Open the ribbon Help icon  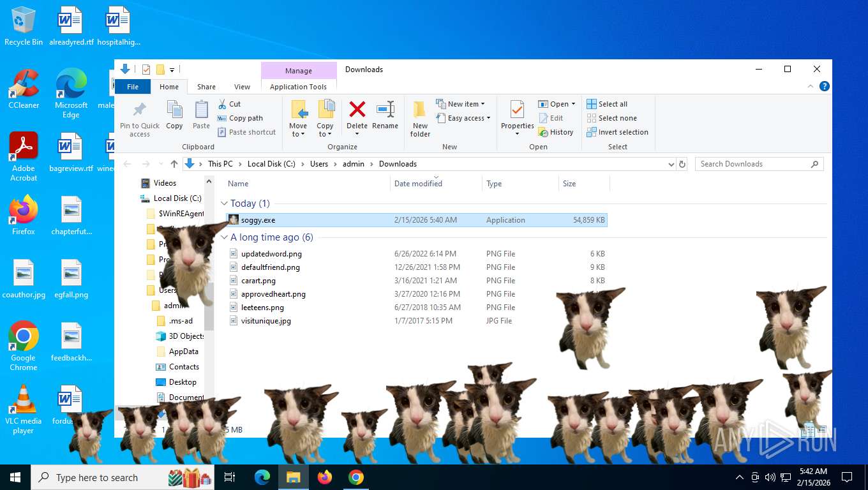click(824, 86)
